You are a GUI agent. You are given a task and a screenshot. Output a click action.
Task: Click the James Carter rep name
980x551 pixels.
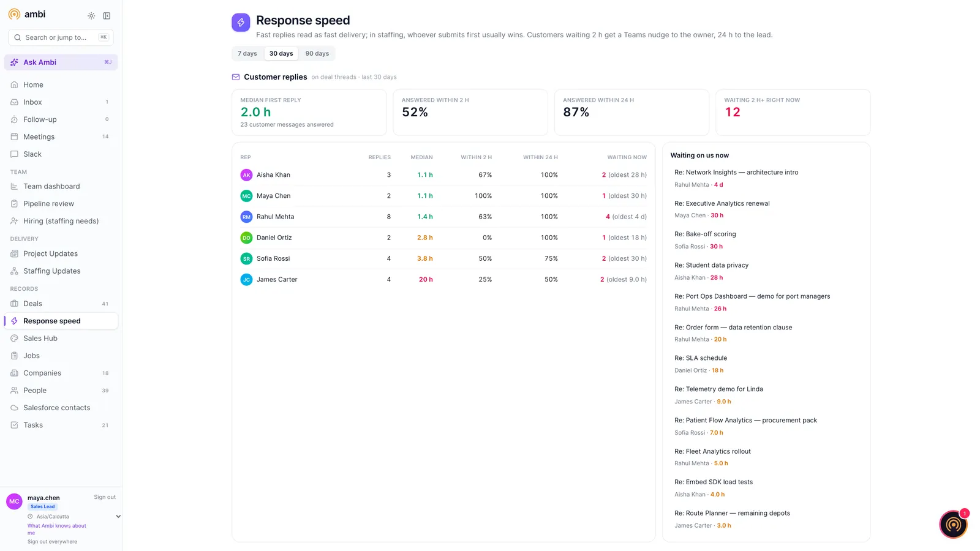tap(277, 280)
